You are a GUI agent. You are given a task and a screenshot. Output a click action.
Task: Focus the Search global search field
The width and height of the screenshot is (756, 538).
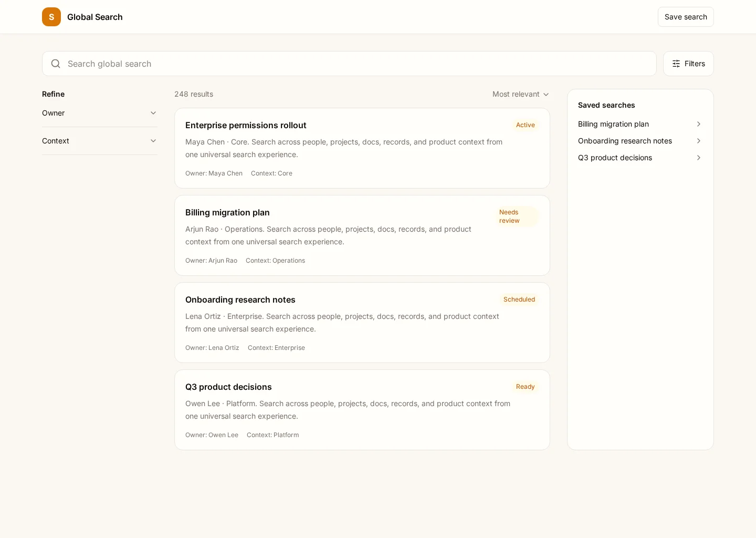349,64
